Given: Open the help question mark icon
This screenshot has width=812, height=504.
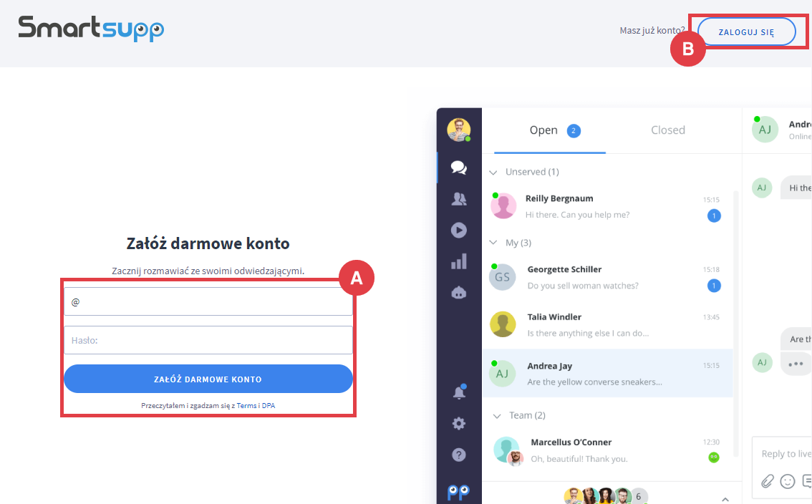Looking at the screenshot, I should tap(459, 455).
